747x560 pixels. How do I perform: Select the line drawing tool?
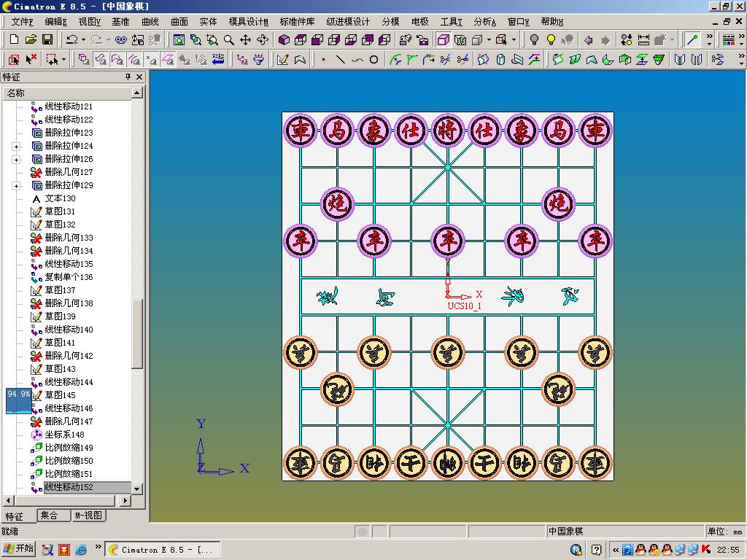(x=340, y=60)
